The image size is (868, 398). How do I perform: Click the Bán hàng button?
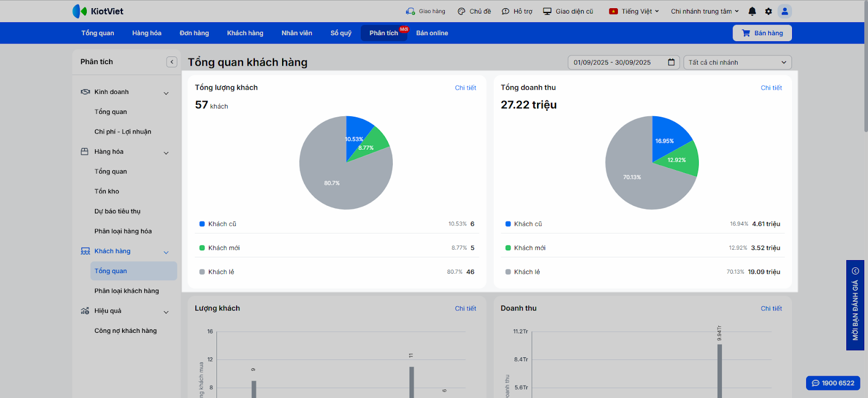[x=762, y=33]
